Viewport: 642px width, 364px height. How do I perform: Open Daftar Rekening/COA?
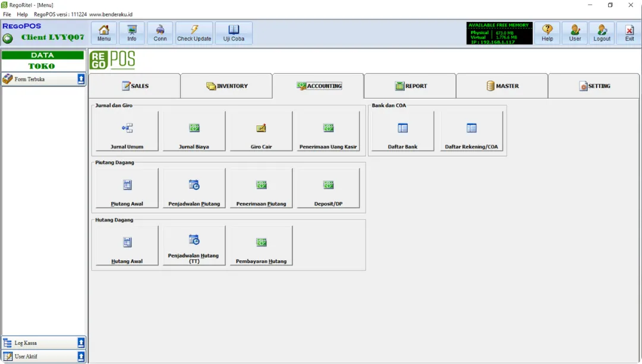click(x=471, y=132)
